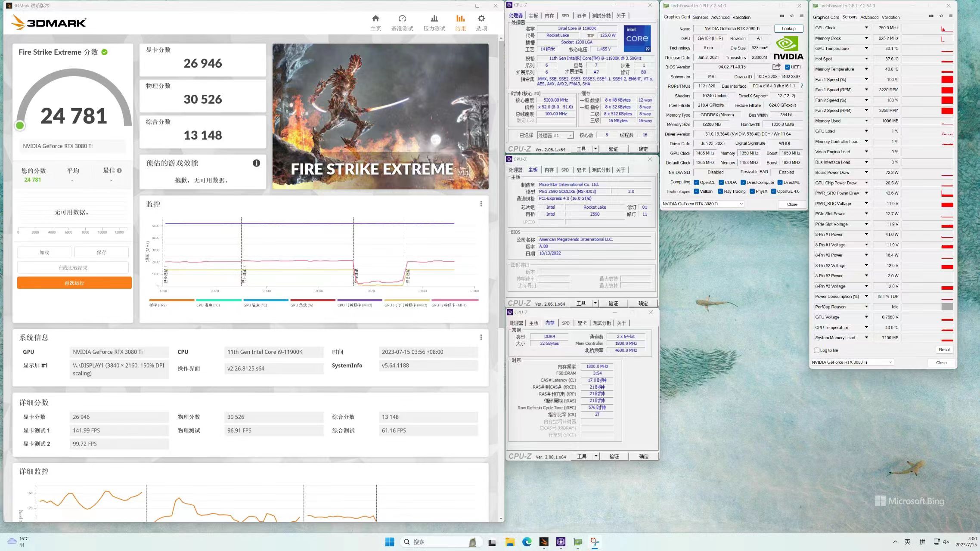Open File Explorer from the taskbar
Viewport: 980px width, 551px height.
(x=510, y=542)
